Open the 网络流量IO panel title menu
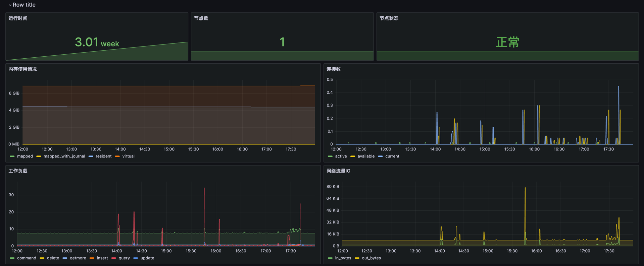The image size is (644, 266). tap(338, 171)
